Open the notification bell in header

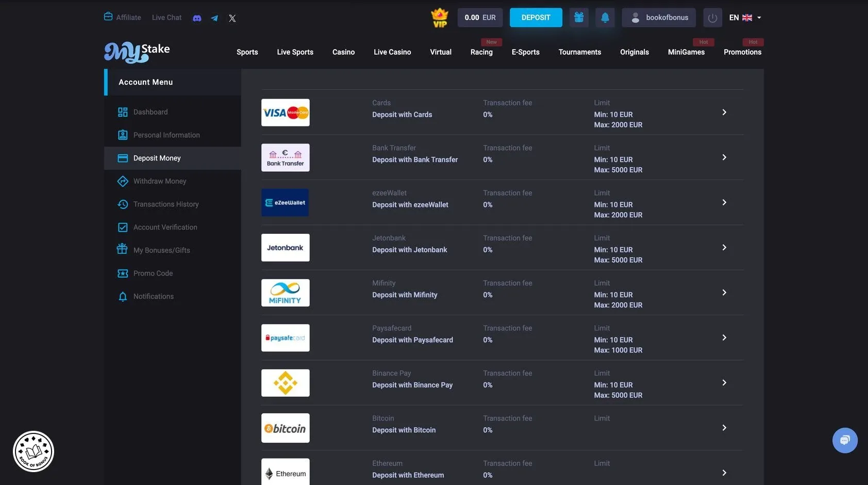pyautogui.click(x=605, y=18)
